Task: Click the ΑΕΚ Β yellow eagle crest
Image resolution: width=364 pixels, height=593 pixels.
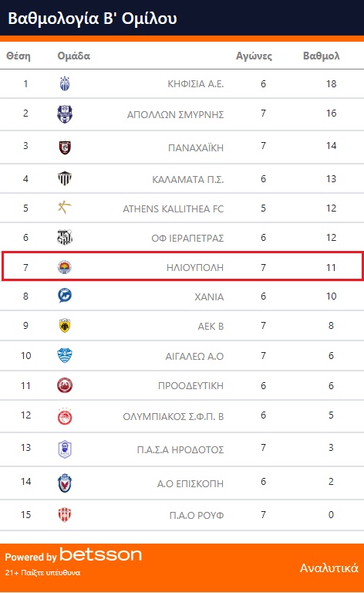Action: 65,325
